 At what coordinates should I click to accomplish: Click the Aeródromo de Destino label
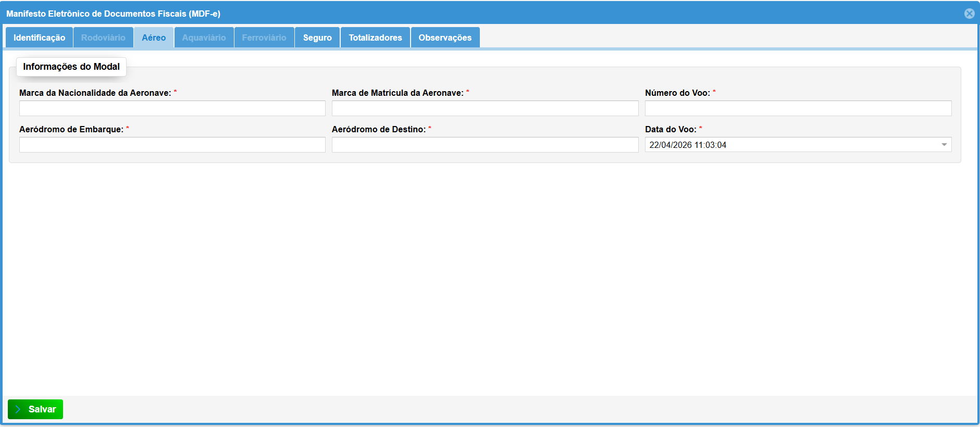tap(379, 129)
